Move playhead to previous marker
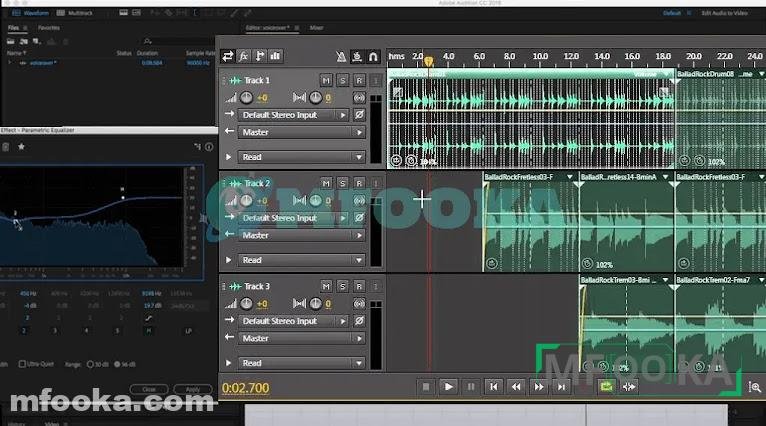This screenshot has height=426, width=766. tap(493, 387)
